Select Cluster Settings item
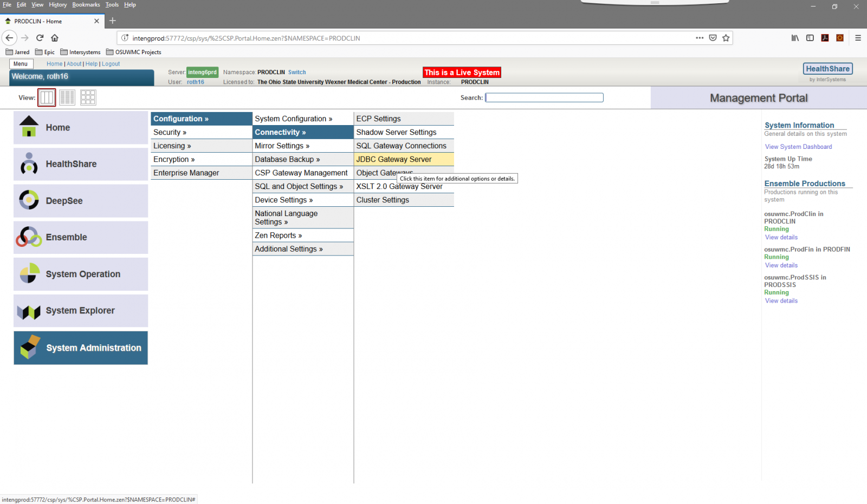 (x=404, y=200)
